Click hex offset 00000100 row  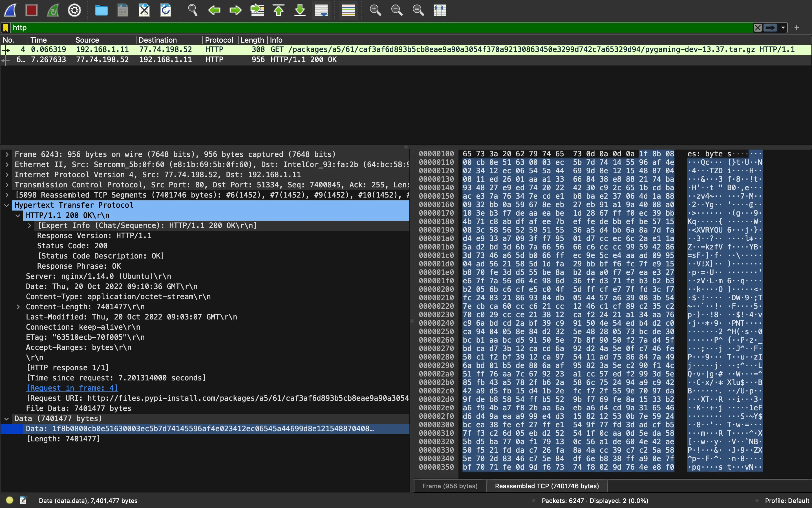coord(436,154)
